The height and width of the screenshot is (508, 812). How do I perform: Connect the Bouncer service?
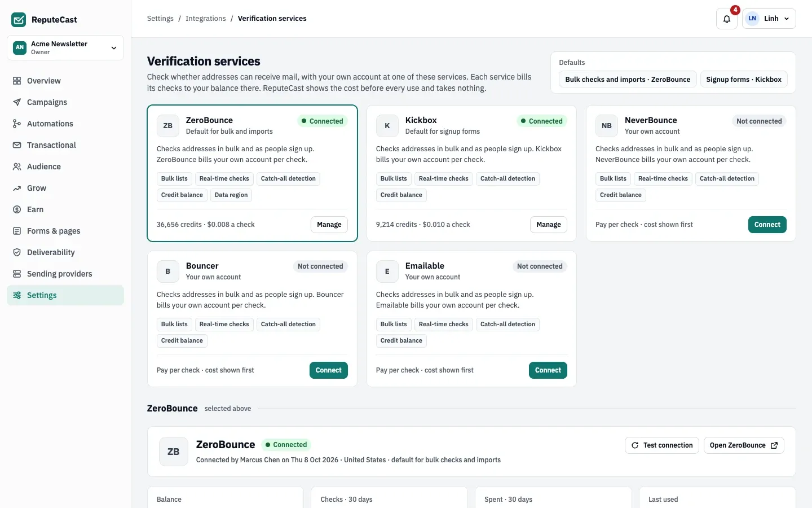coord(329,370)
